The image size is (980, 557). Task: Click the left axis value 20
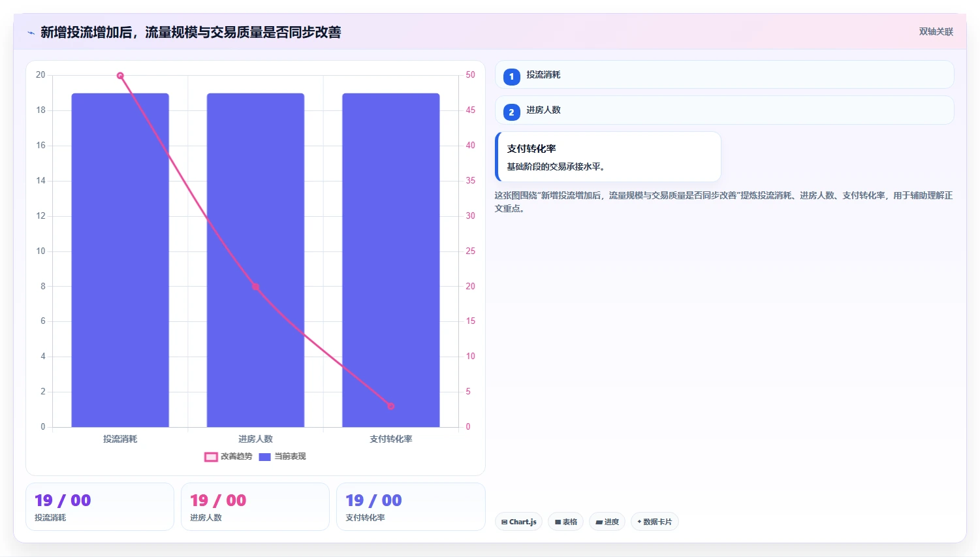pos(40,75)
